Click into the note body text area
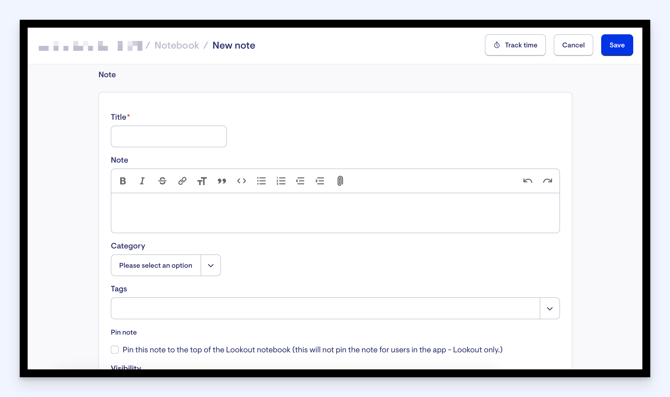The width and height of the screenshot is (670, 397). (x=335, y=213)
